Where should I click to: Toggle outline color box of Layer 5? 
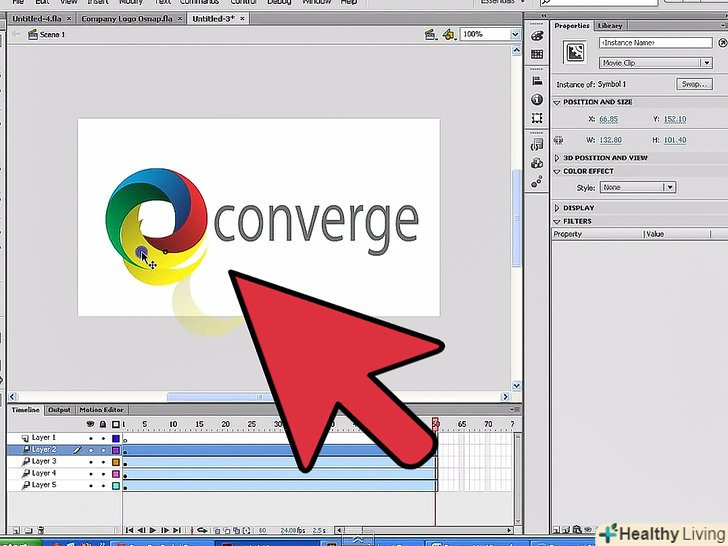(115, 485)
